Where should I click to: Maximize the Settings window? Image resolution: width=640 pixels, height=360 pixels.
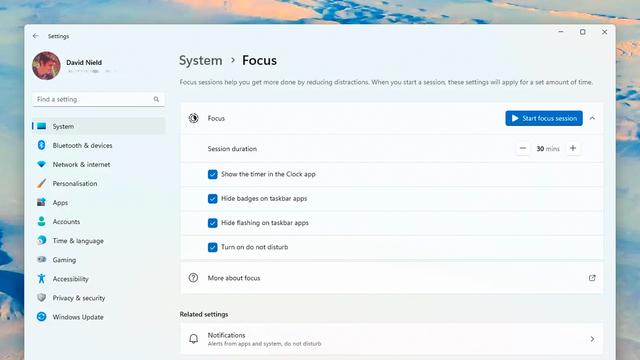click(582, 32)
